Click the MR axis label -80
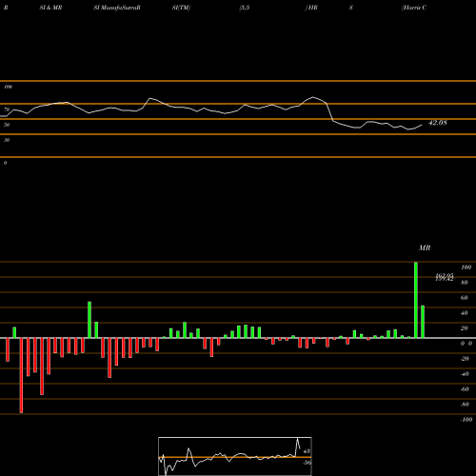476x476 pixels. [465, 405]
